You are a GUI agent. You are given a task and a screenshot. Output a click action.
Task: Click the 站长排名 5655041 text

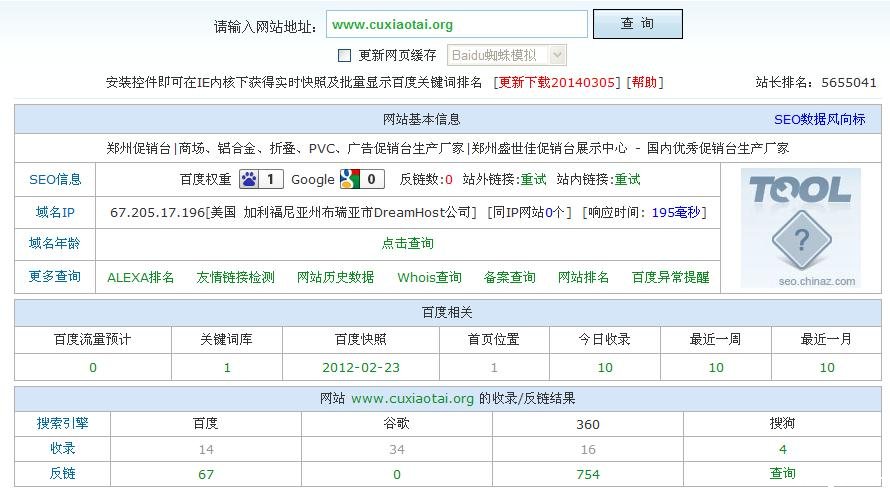coord(816,82)
